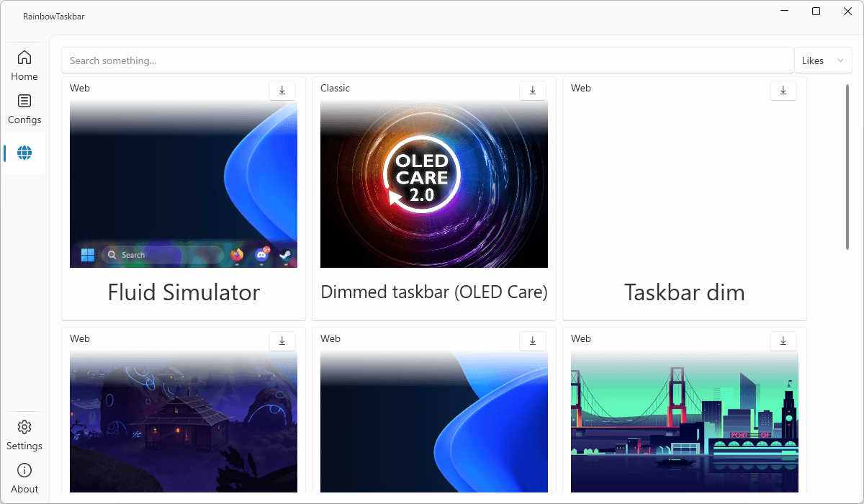Viewport: 864px width, 504px height.
Task: Open the Likes sort dropdown
Action: coord(823,60)
